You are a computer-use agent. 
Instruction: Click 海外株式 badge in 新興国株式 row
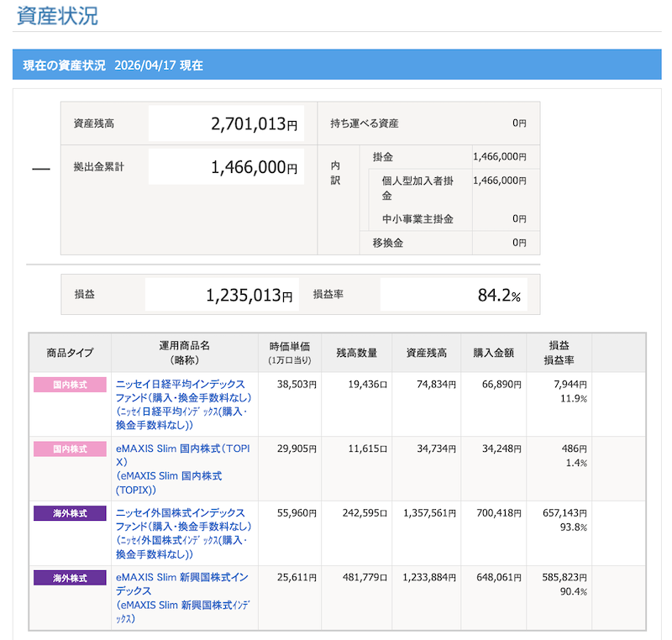pos(70,578)
